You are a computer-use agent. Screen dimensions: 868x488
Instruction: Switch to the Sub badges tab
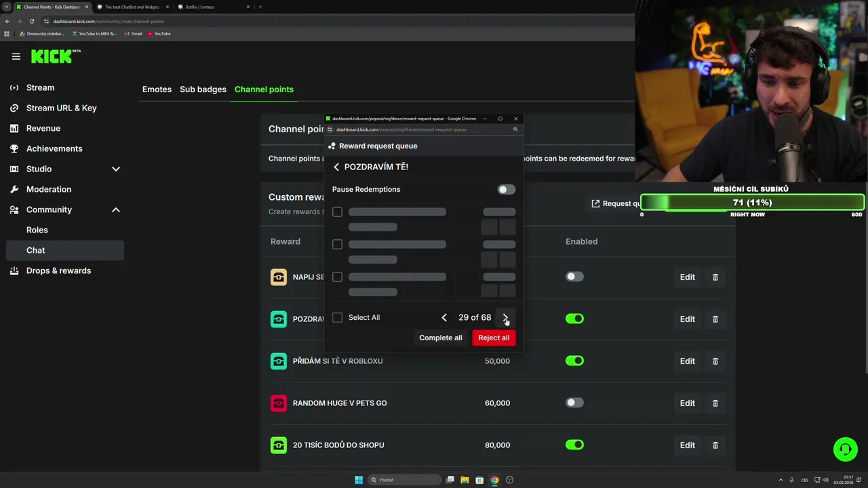(x=203, y=89)
